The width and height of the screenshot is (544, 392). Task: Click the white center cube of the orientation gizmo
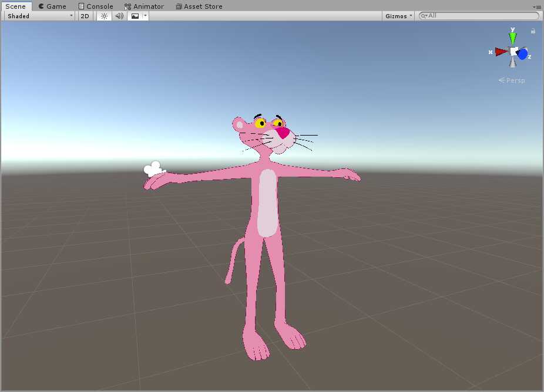point(513,51)
